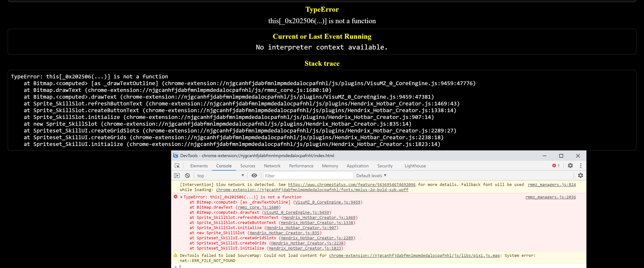The image size is (644, 268).
Task: Open rmmz_managers.js:2036 source link
Action: [550, 197]
